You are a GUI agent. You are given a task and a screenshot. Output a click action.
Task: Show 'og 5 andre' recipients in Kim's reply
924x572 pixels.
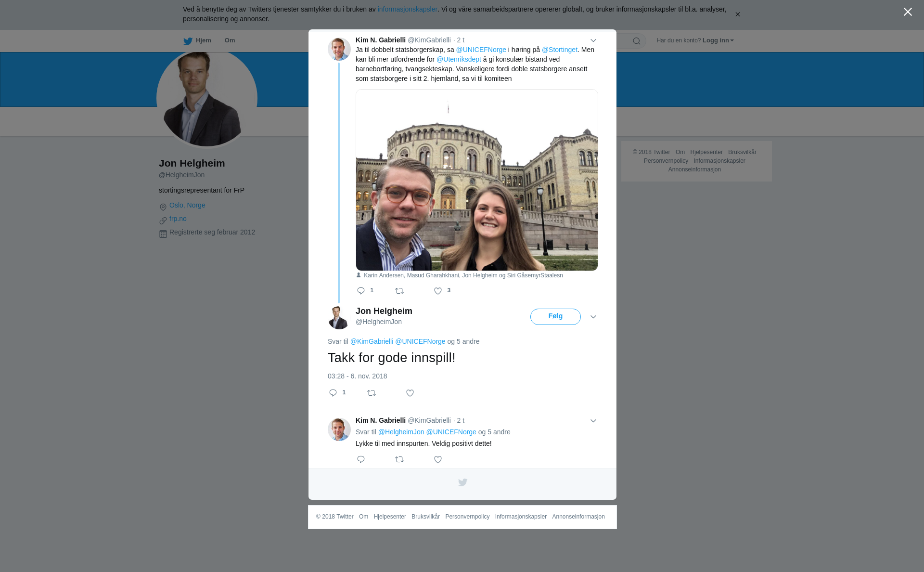point(494,432)
